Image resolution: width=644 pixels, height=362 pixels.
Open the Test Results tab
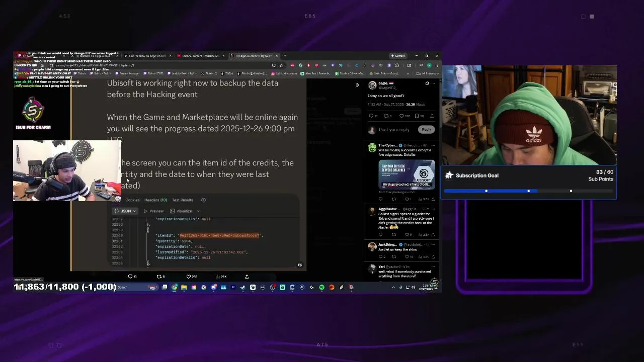pyautogui.click(x=182, y=200)
